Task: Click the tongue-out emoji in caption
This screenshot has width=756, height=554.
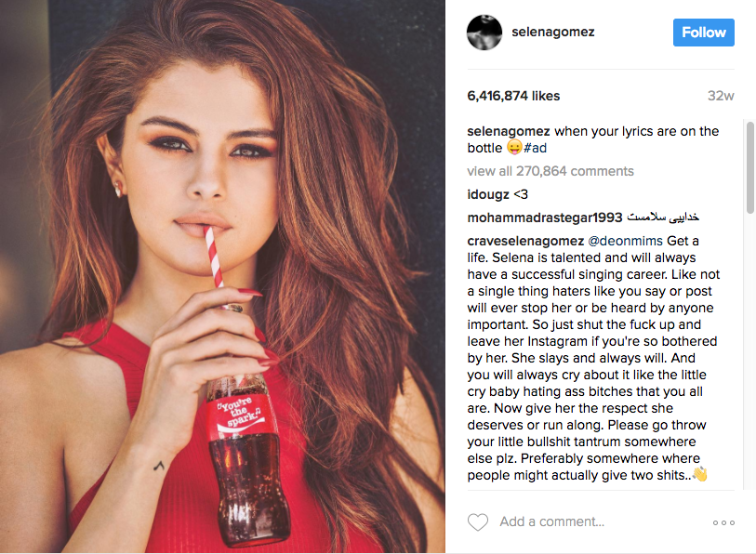Action: point(514,147)
